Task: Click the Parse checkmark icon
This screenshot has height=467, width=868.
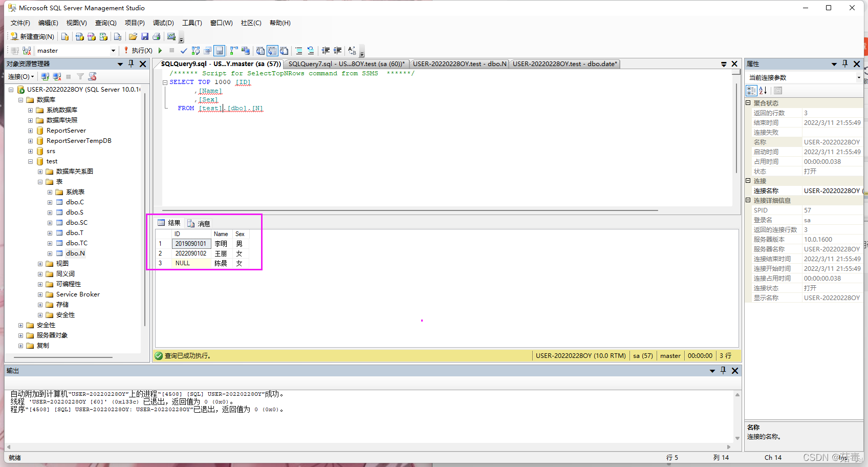Action: 184,51
